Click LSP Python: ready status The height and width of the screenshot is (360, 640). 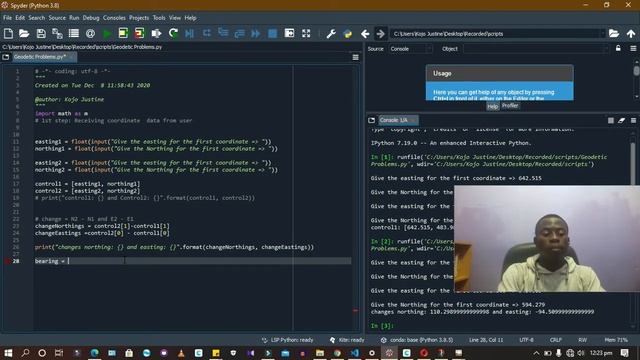pos(287,340)
